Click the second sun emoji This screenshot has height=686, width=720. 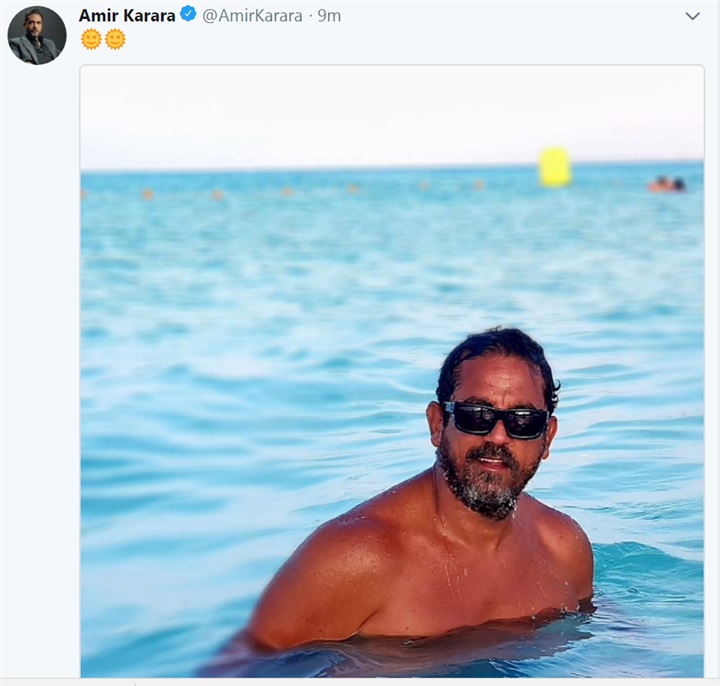pyautogui.click(x=115, y=39)
